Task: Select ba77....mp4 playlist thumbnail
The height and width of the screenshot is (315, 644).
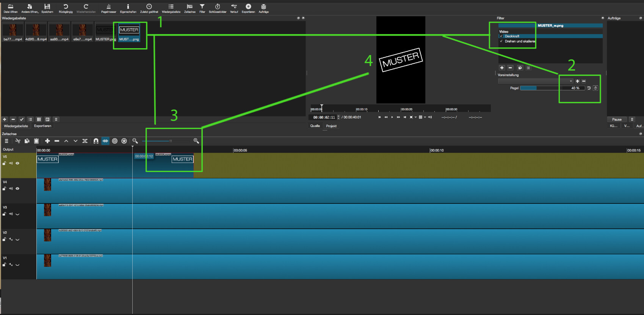Action: coord(13,32)
